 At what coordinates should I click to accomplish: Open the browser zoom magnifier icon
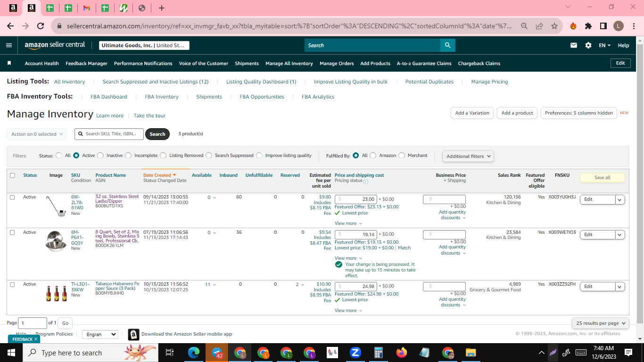point(524,26)
